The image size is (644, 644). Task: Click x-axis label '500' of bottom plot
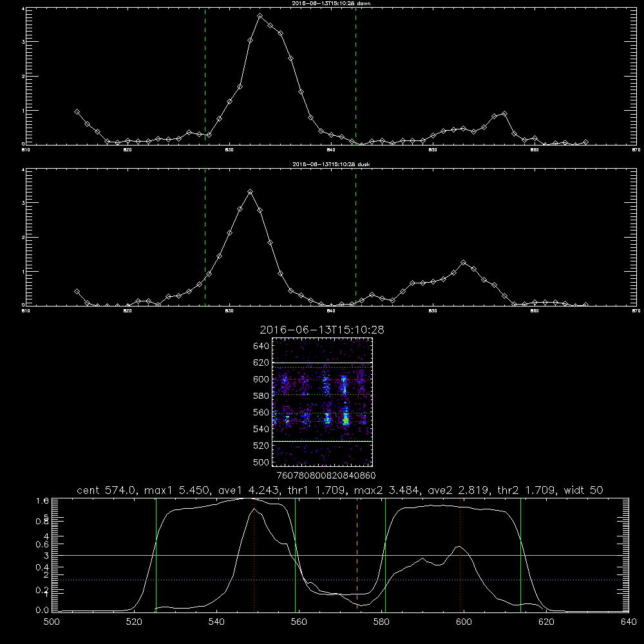(52, 622)
